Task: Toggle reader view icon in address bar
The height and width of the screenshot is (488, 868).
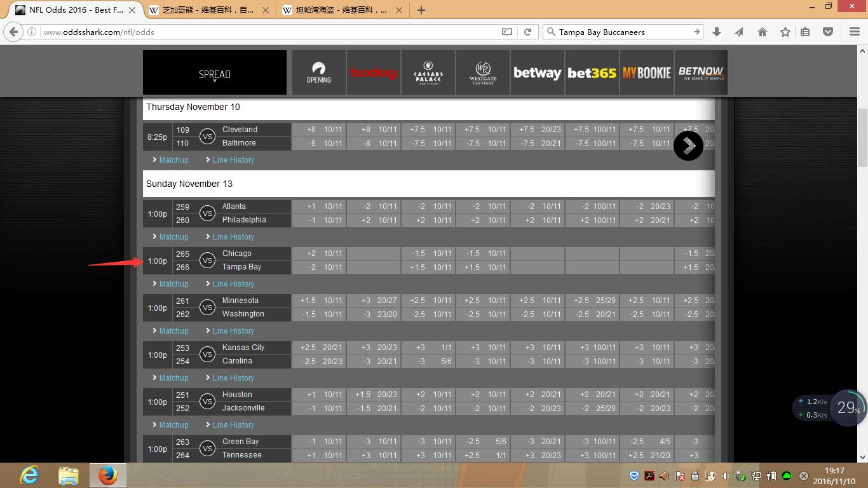Action: point(507,32)
